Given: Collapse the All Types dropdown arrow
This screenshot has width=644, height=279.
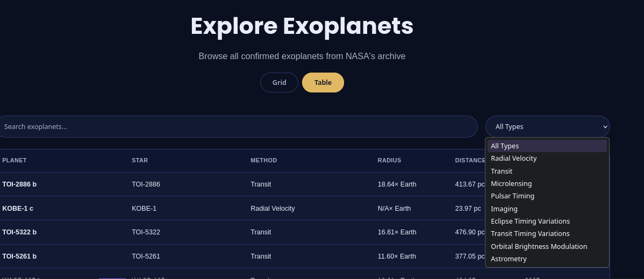Looking at the screenshot, I should point(605,127).
